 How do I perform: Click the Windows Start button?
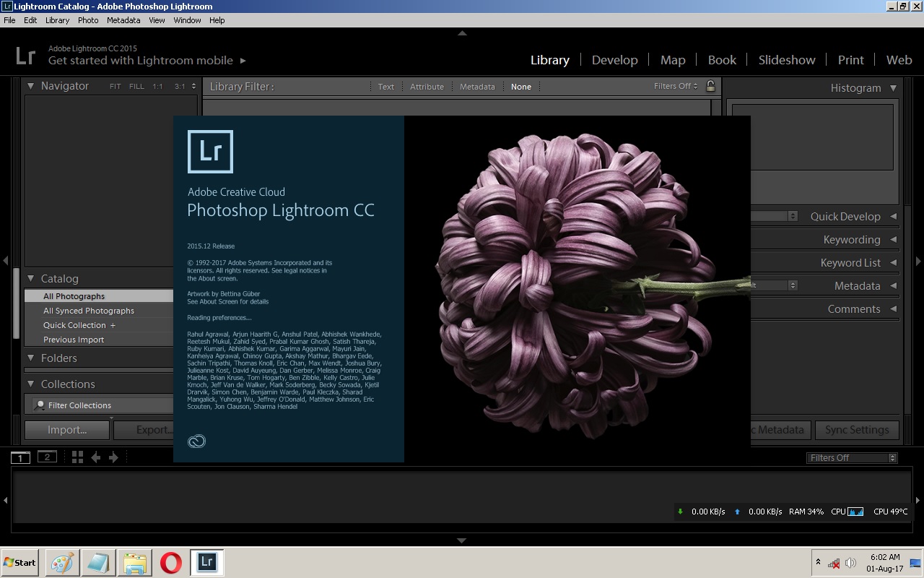pos(19,562)
